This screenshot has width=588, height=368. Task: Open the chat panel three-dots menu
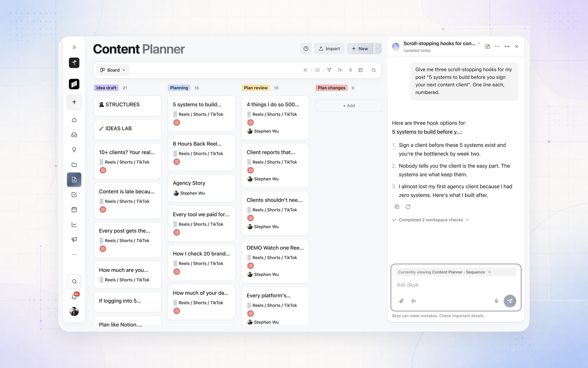click(x=497, y=46)
